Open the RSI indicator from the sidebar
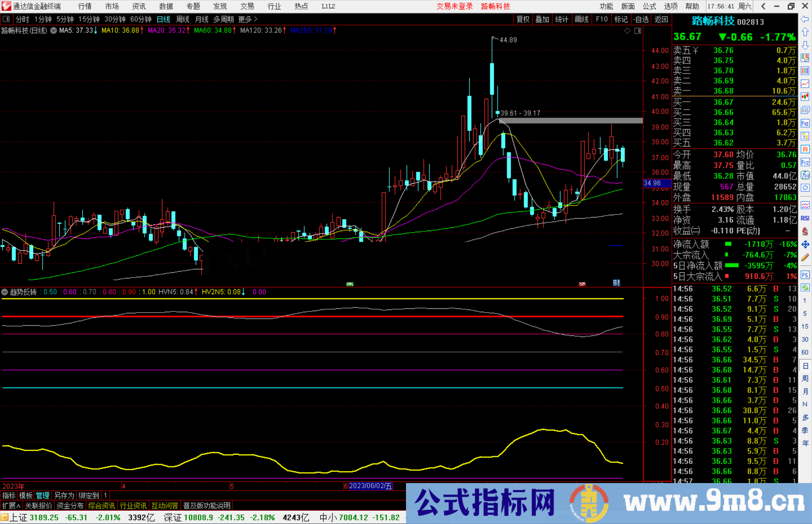This screenshot has width=812, height=524. pos(805,218)
